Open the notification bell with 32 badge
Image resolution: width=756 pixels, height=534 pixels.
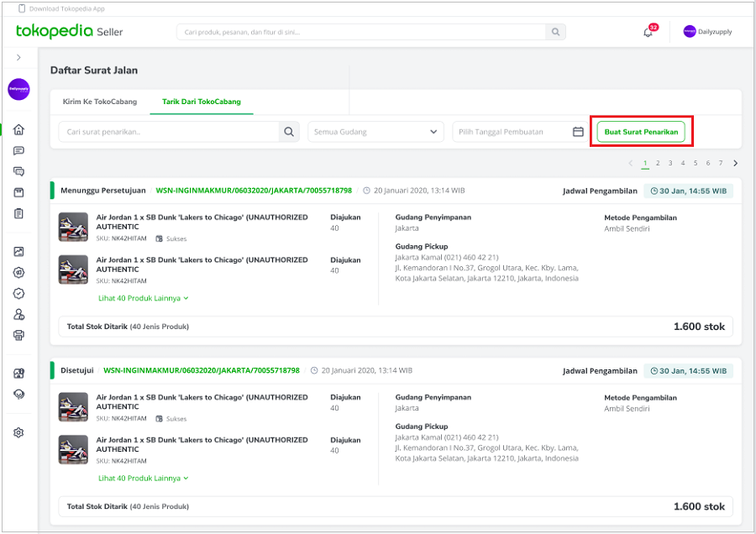648,32
